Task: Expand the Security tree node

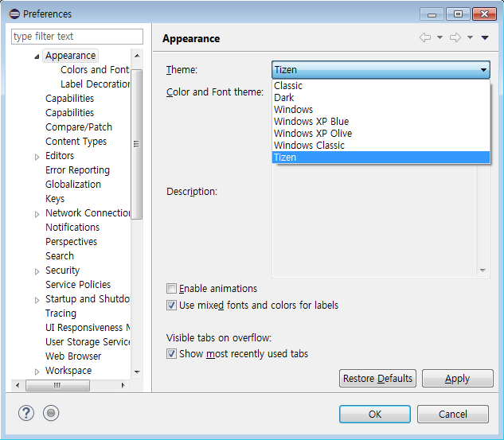Action: point(37,271)
